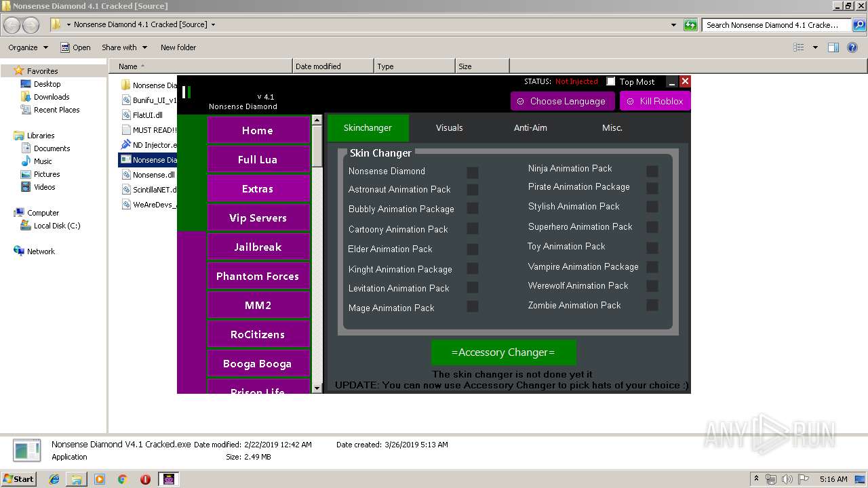Enable Astronaut Animation Pack
868x488 pixels.
pyautogui.click(x=473, y=190)
